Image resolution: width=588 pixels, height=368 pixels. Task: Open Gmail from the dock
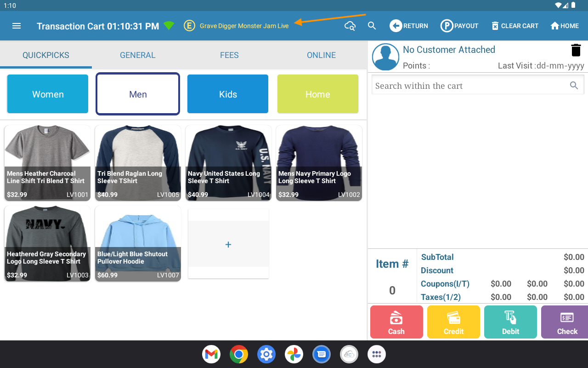[x=211, y=354]
